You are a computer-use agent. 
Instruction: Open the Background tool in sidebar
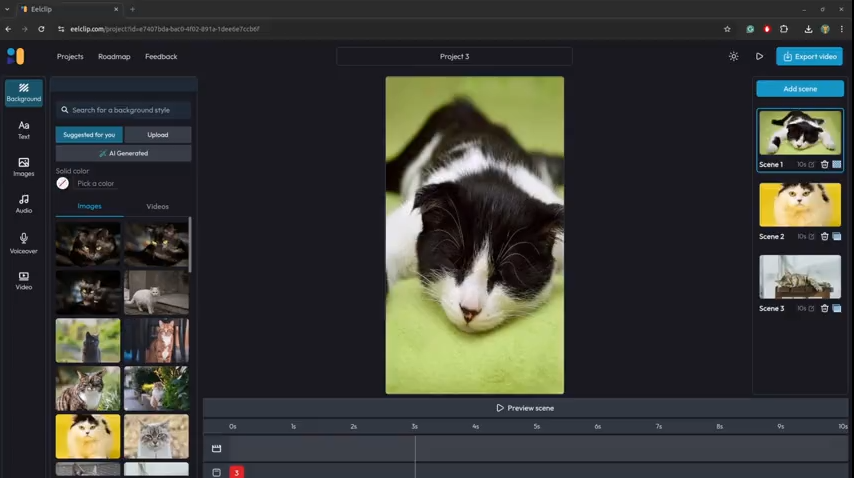(24, 92)
